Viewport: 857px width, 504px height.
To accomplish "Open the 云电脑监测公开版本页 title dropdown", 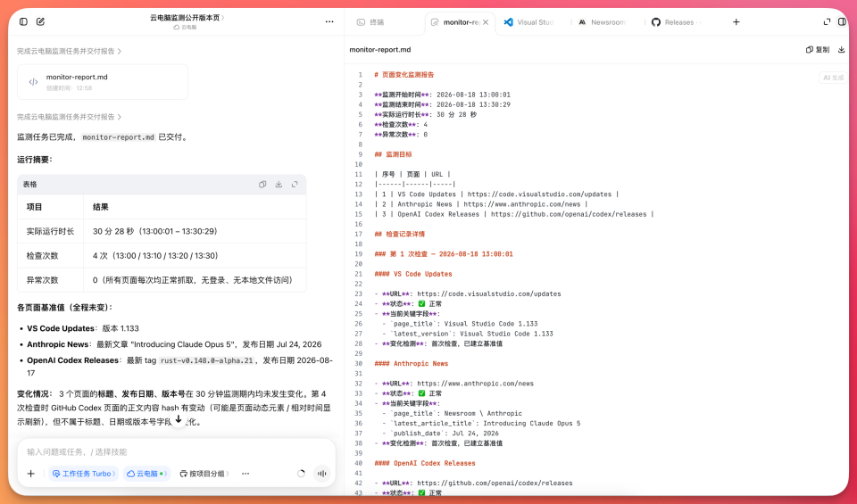I will pos(187,18).
